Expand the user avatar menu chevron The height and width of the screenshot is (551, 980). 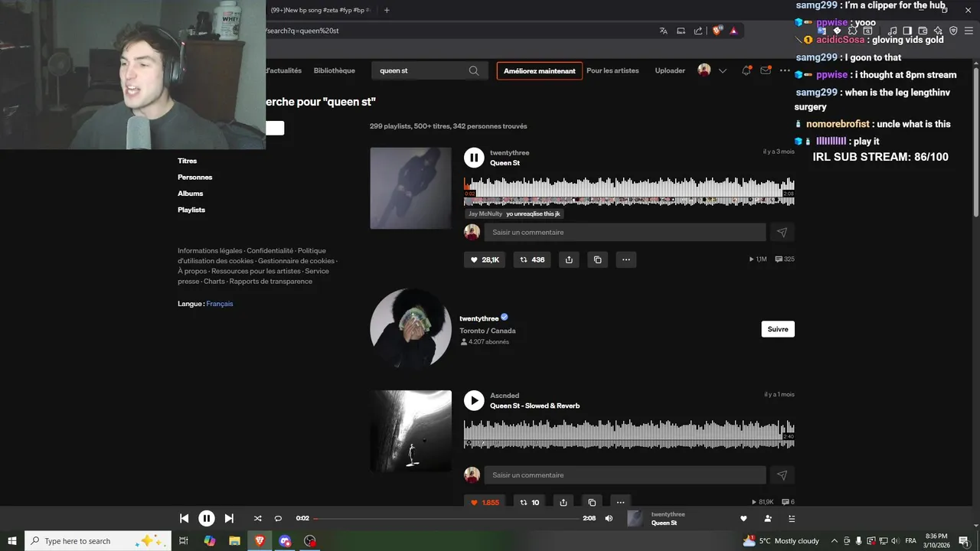click(x=722, y=70)
